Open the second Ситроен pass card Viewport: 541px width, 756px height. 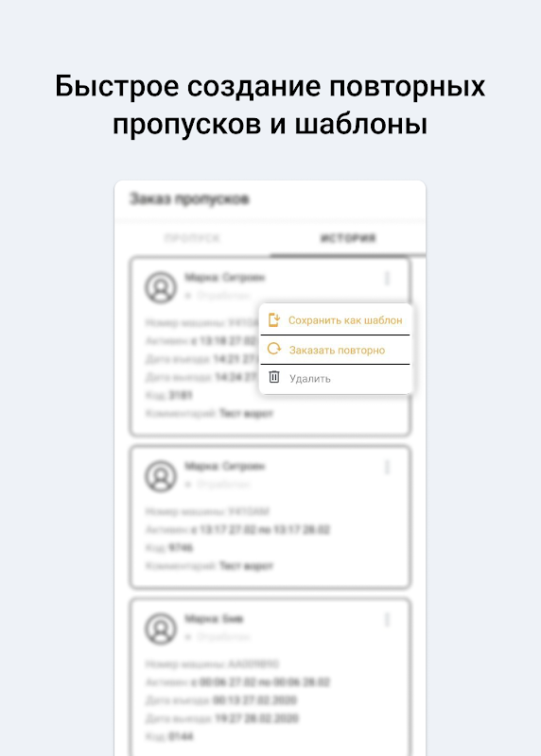pyautogui.click(x=270, y=517)
